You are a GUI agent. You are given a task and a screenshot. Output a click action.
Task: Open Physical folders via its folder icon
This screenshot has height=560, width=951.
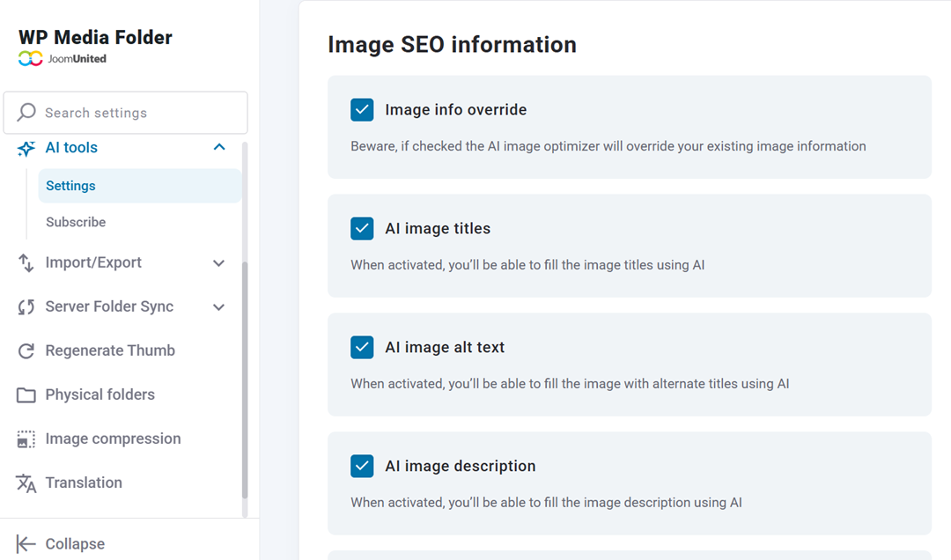(26, 394)
